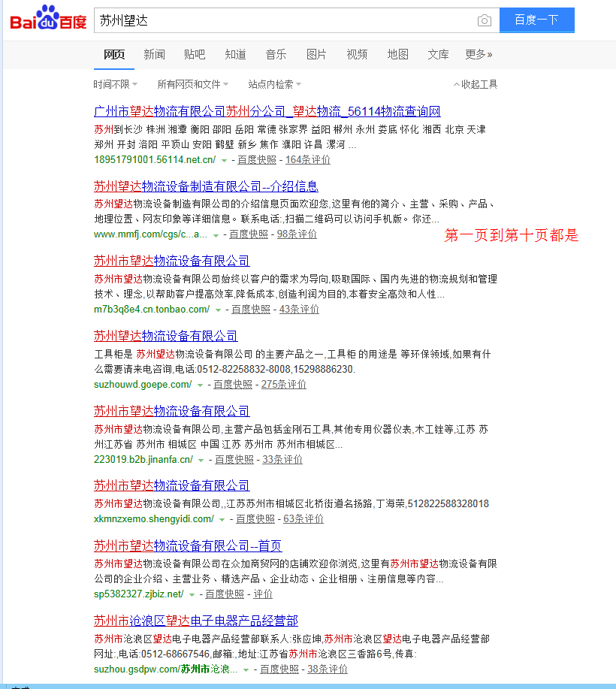Open the shengyidi.com result title link
The height and width of the screenshot is (689, 616).
point(172,486)
